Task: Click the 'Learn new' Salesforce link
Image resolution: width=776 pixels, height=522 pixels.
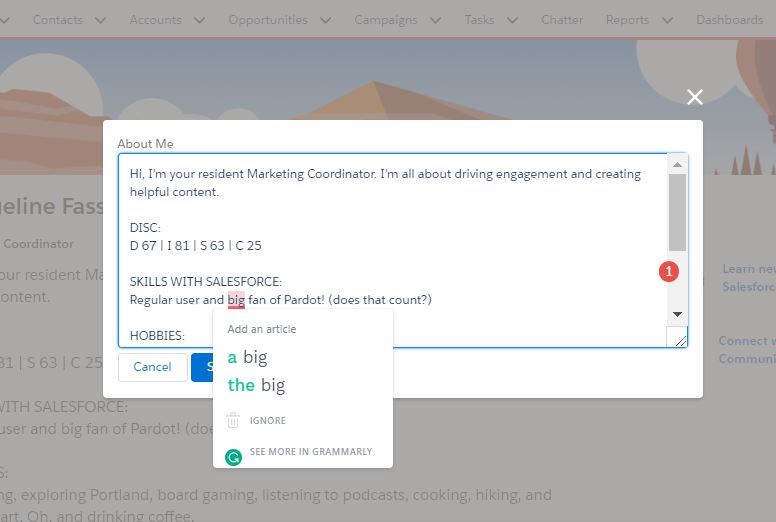Action: pyautogui.click(x=749, y=278)
